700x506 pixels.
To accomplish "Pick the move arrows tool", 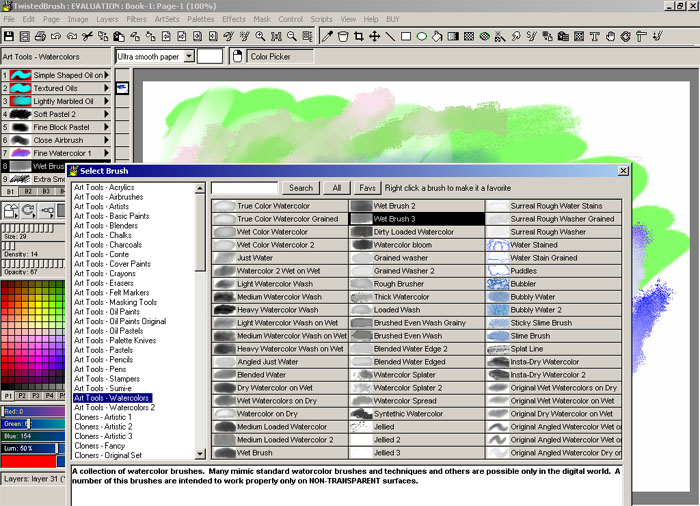I will (x=375, y=37).
